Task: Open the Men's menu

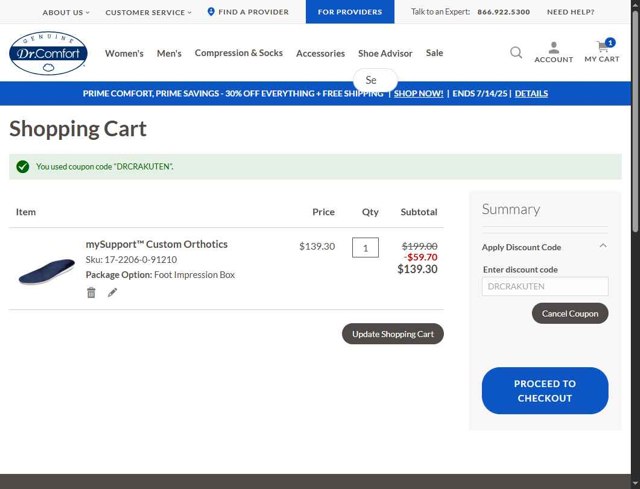Action: click(169, 53)
